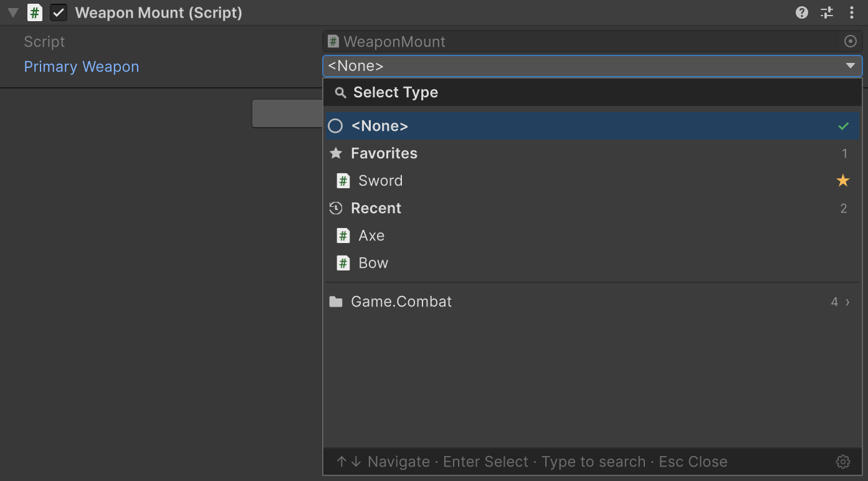Close the Primary Weapon type dropdown

(593, 66)
